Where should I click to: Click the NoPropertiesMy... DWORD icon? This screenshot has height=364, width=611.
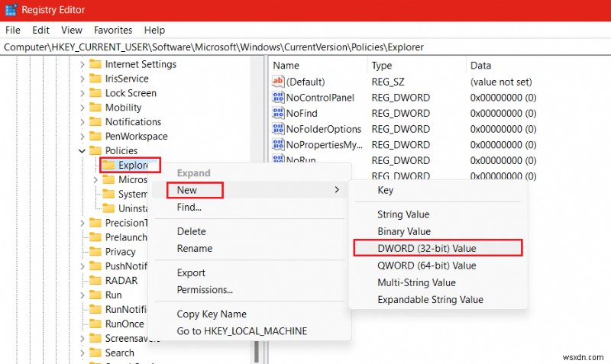click(x=278, y=144)
